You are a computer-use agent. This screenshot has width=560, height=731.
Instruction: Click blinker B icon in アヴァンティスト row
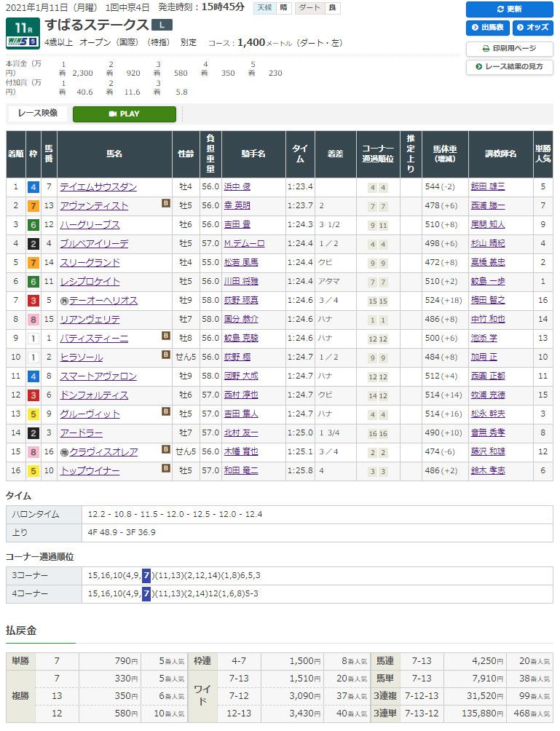coord(166,205)
